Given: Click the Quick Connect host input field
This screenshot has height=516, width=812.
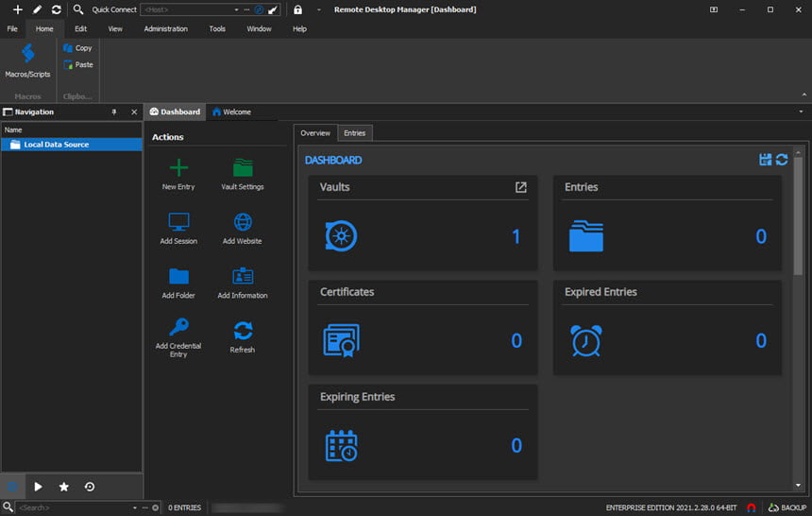Looking at the screenshot, I should 186,9.
